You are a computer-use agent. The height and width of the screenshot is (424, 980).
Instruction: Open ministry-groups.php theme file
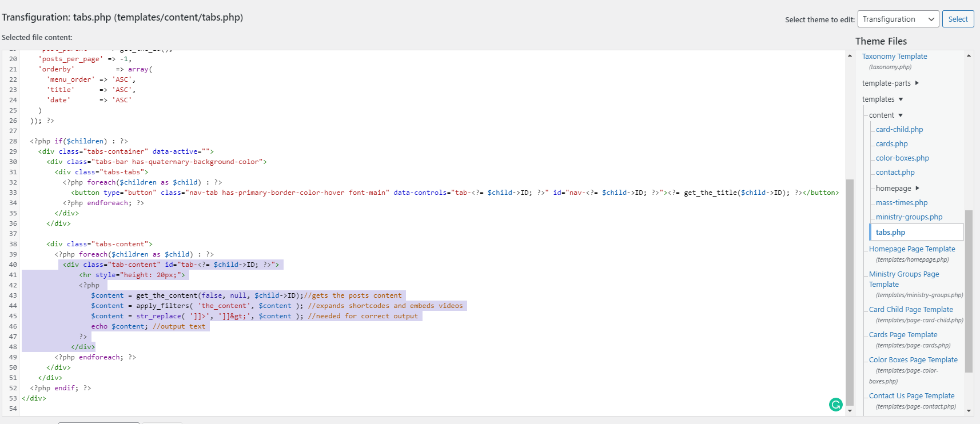coord(909,217)
